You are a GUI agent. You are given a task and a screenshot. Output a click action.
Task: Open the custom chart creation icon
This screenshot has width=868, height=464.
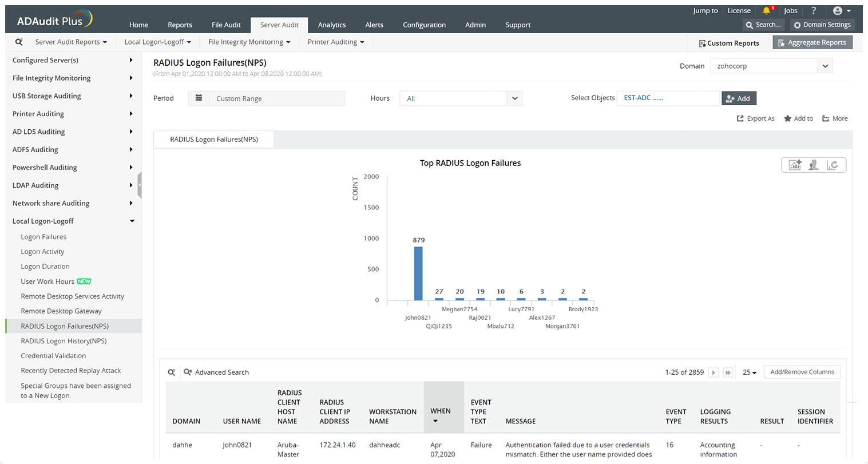[x=794, y=165]
